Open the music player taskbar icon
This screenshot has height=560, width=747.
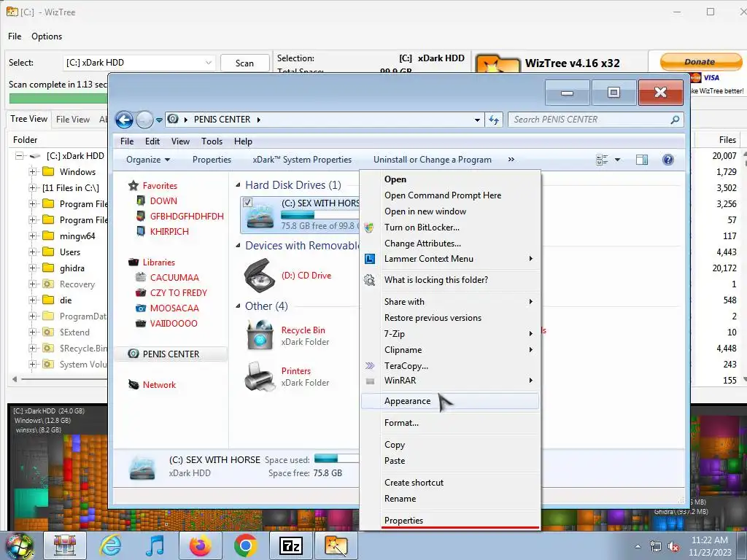coord(155,545)
